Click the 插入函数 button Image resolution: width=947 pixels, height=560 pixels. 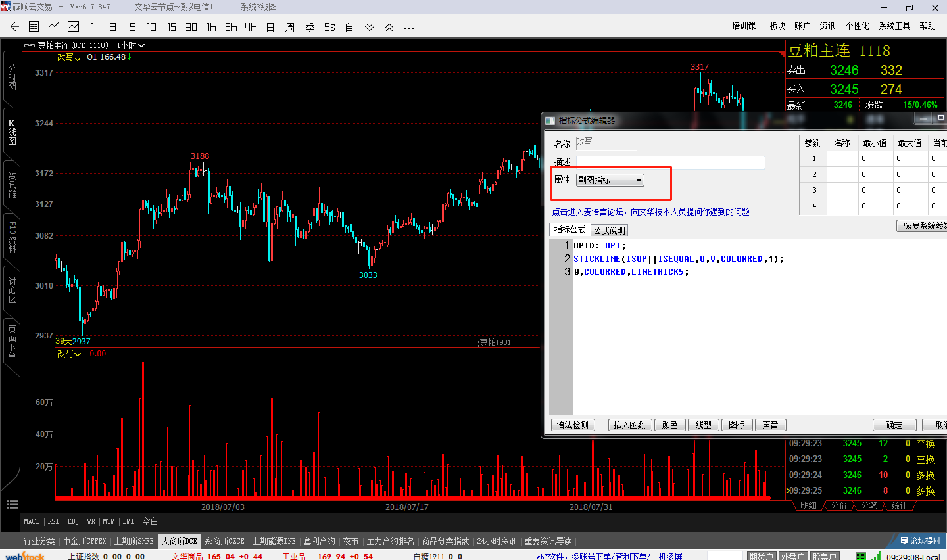(x=630, y=425)
